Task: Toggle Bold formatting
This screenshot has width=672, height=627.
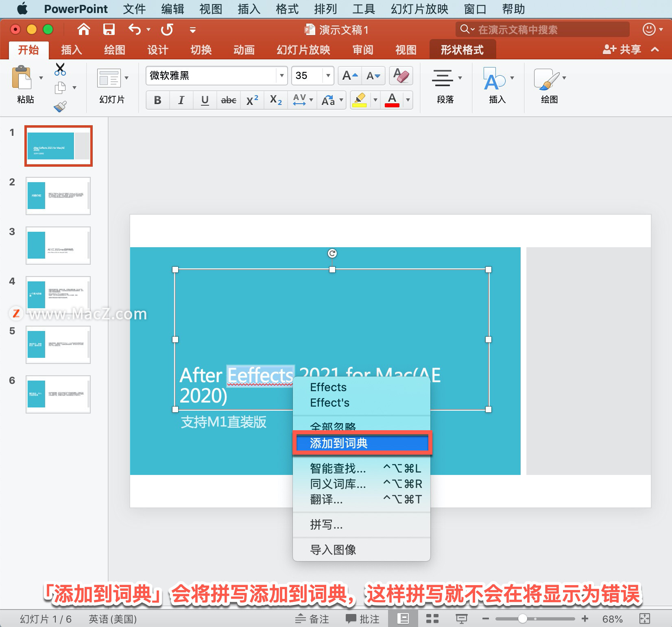Action: (158, 100)
